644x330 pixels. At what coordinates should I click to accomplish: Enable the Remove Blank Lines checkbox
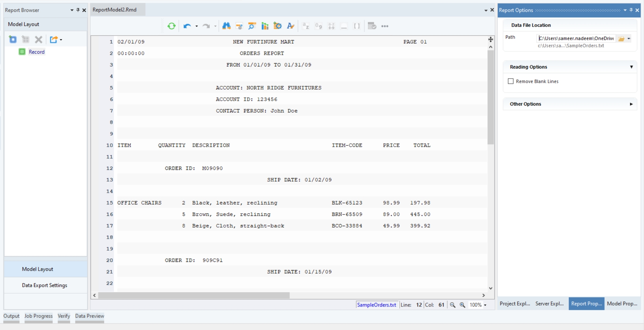511,81
